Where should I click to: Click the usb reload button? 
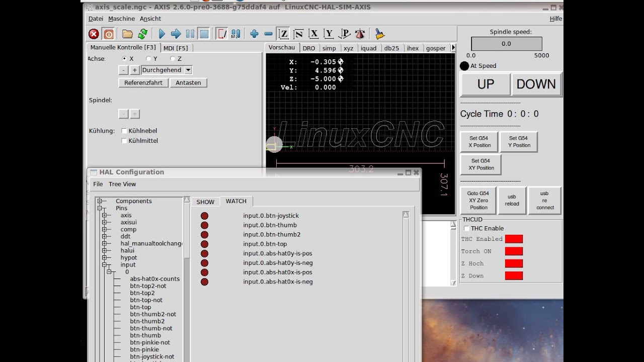512,200
